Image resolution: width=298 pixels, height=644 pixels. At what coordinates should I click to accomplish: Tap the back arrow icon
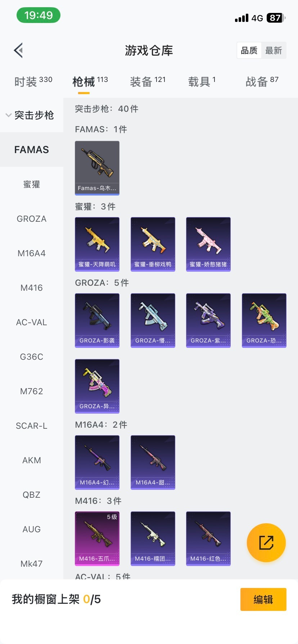19,50
